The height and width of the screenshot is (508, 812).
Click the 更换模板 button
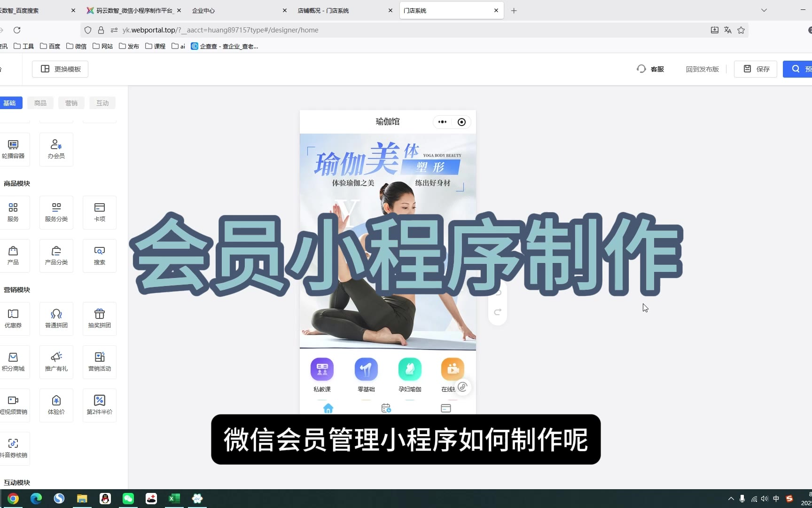pyautogui.click(x=60, y=69)
